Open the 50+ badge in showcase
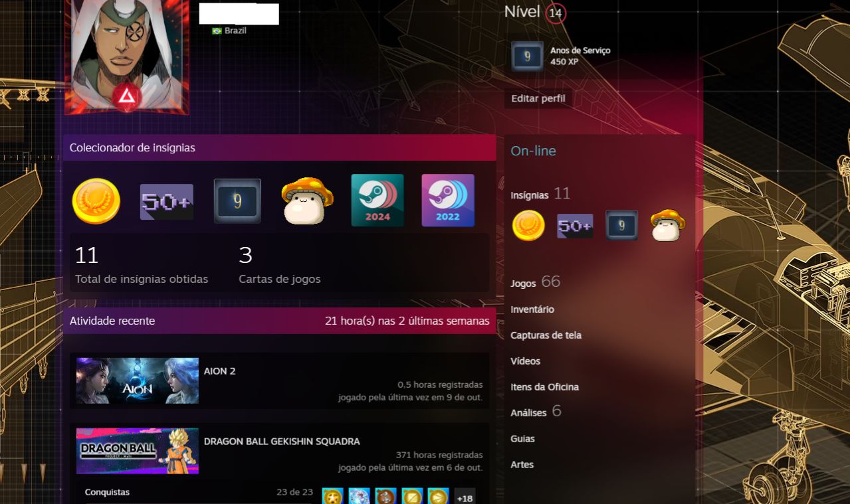The width and height of the screenshot is (850, 504). (167, 202)
